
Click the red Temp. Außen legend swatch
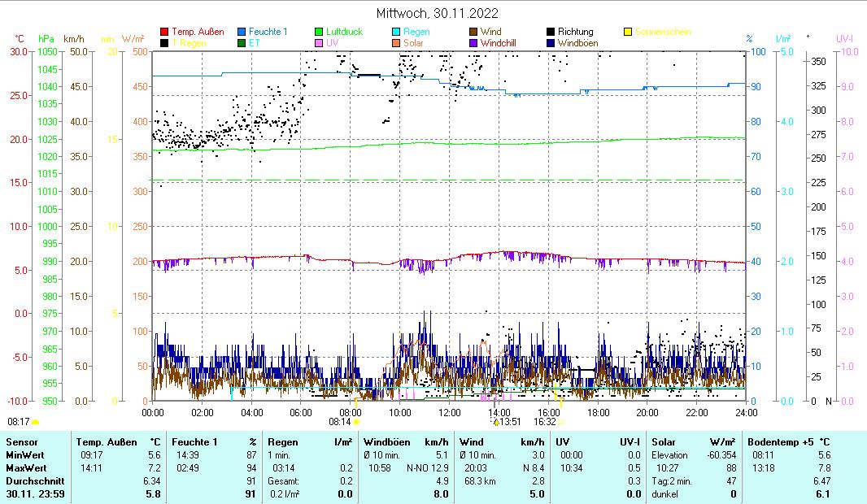165,33
